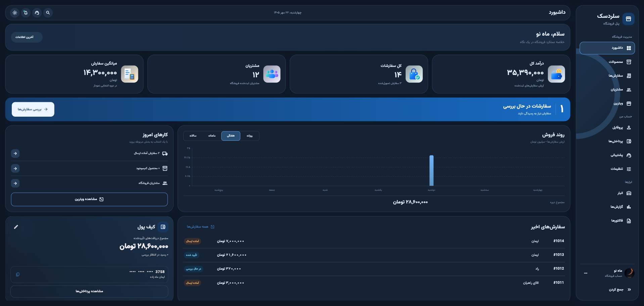Toggle the light/dark theme sun icon

click(15, 13)
